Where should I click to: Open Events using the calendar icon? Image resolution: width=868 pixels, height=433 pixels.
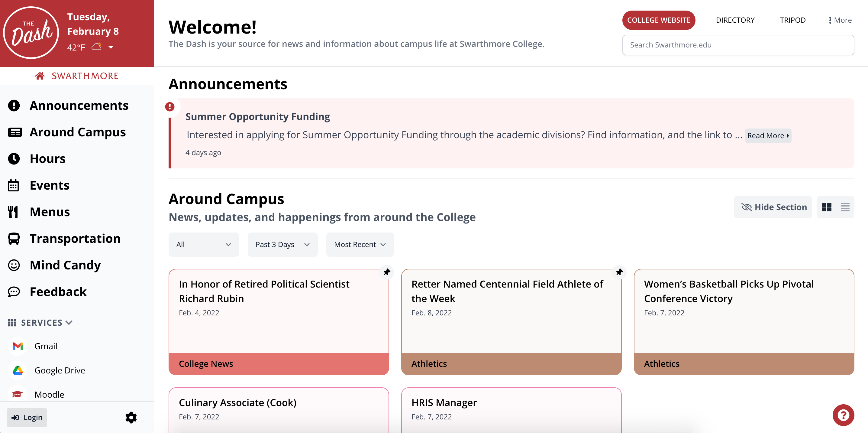click(x=14, y=185)
